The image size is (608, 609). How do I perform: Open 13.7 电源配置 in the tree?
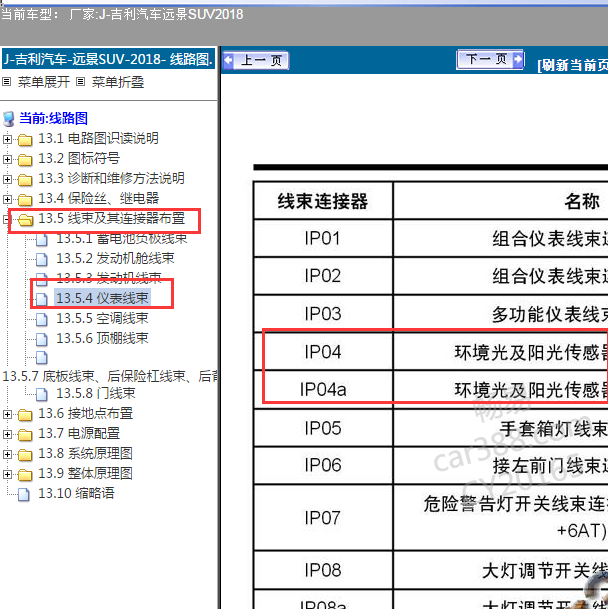pyautogui.click(x=79, y=433)
